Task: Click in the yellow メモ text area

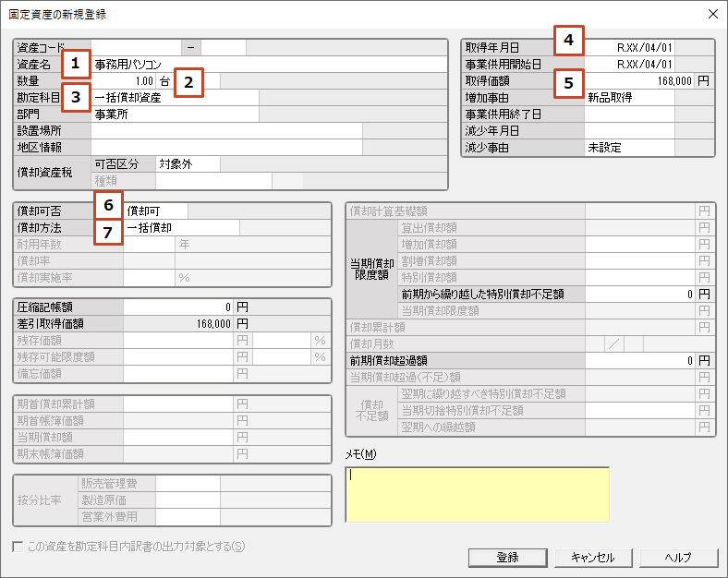Action: 477,494
